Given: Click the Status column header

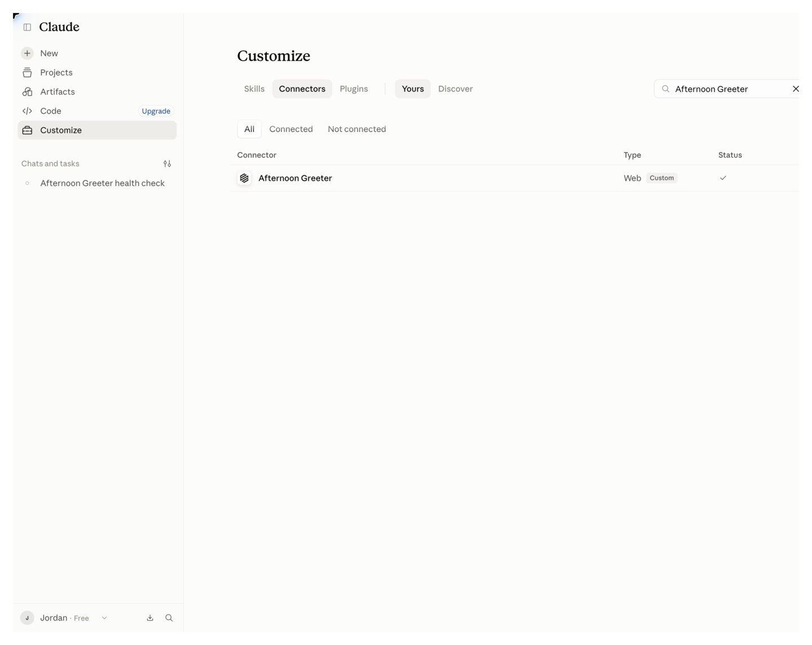Looking at the screenshot, I should [x=730, y=155].
